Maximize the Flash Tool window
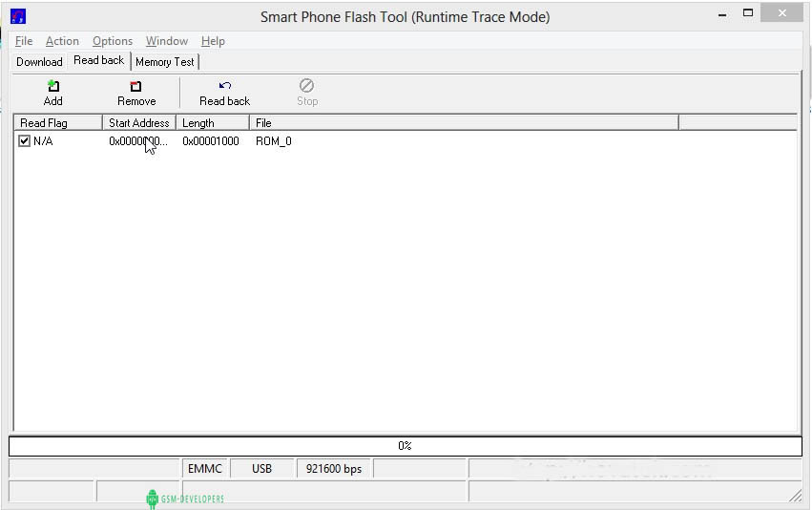 coord(748,13)
